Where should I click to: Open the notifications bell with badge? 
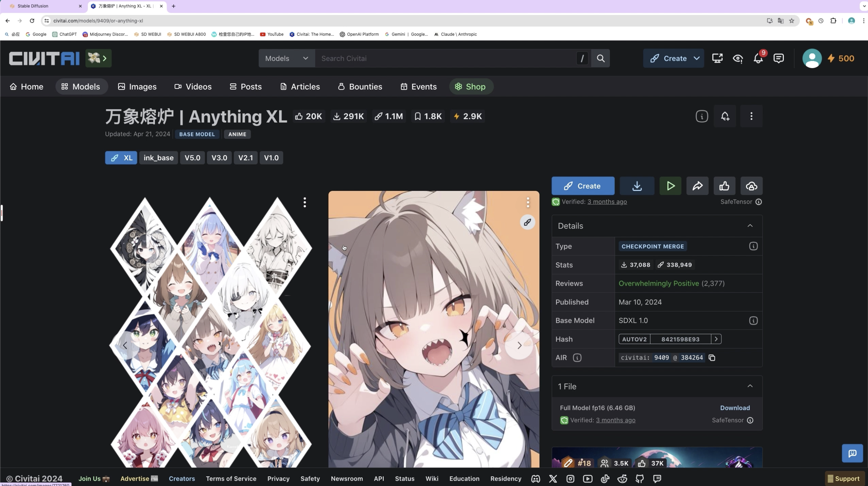point(758,58)
